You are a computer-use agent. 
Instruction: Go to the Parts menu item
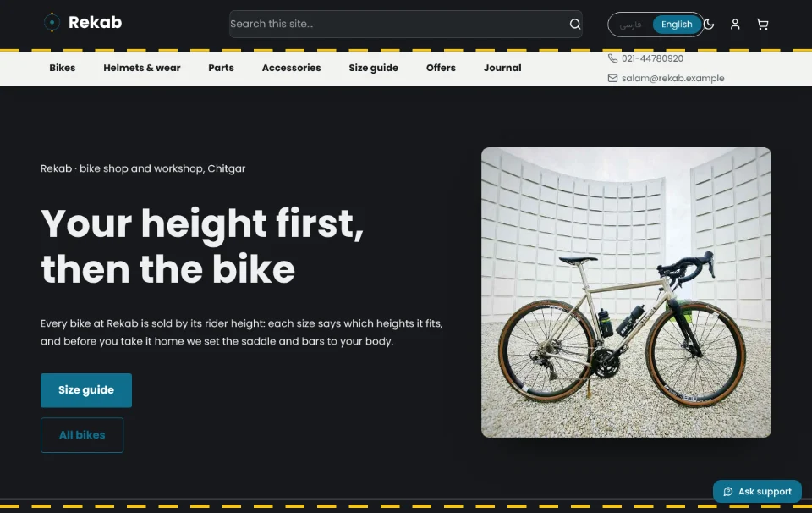[x=221, y=68]
